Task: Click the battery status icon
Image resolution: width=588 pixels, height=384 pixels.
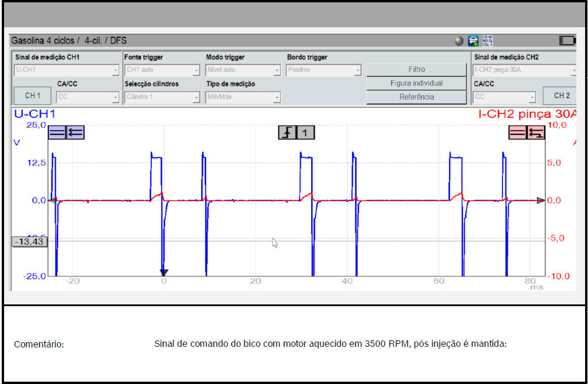Action: 566,41
